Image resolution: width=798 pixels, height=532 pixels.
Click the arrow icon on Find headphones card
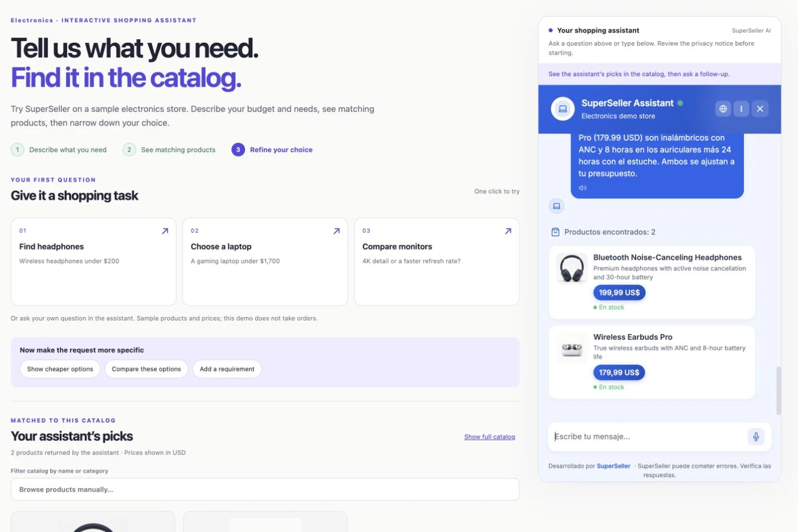(x=165, y=231)
